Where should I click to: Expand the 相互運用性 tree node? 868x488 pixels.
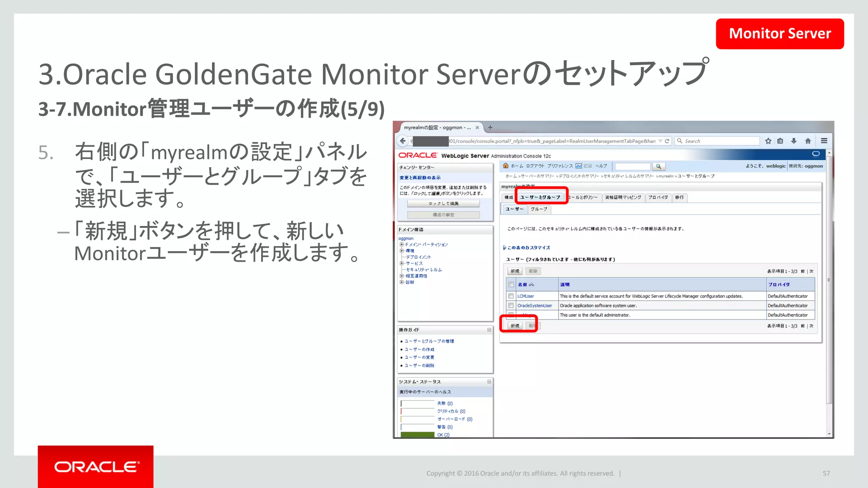tap(401, 276)
